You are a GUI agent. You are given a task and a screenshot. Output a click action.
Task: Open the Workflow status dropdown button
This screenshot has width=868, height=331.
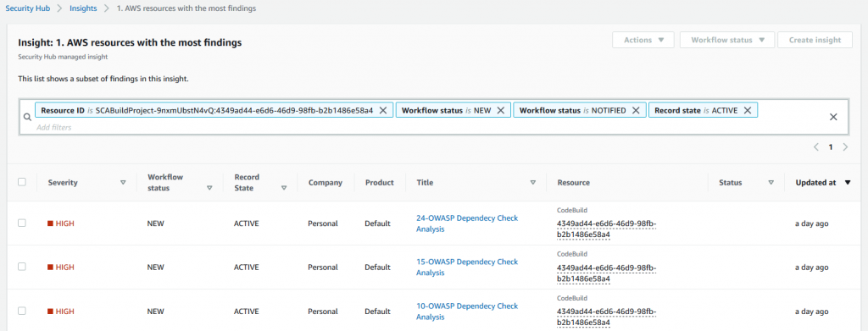tap(727, 40)
